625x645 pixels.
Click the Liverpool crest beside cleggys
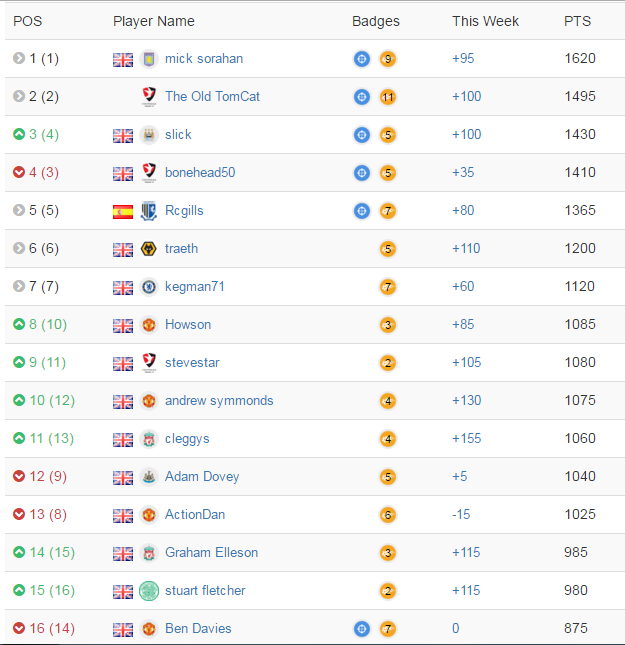point(149,439)
